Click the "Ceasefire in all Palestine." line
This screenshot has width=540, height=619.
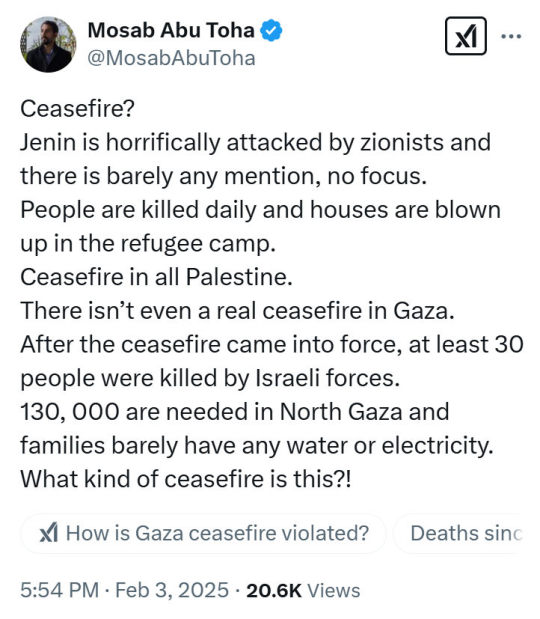(x=156, y=277)
